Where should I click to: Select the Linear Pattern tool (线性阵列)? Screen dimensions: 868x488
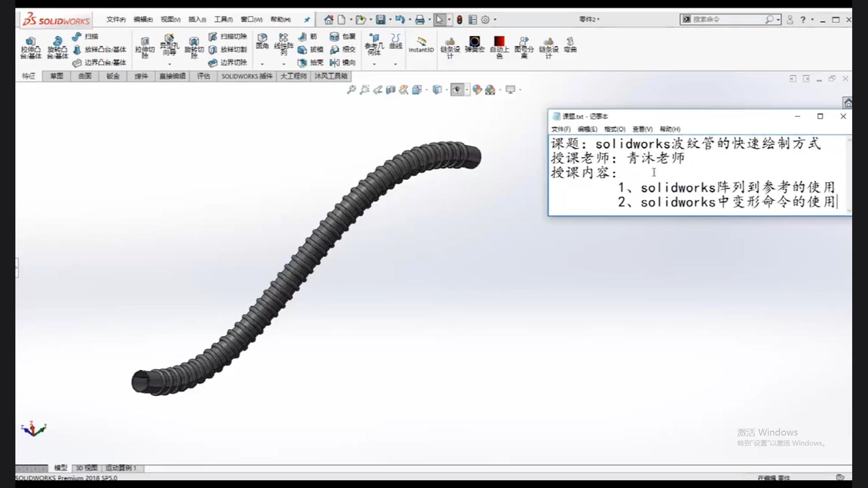[283, 44]
